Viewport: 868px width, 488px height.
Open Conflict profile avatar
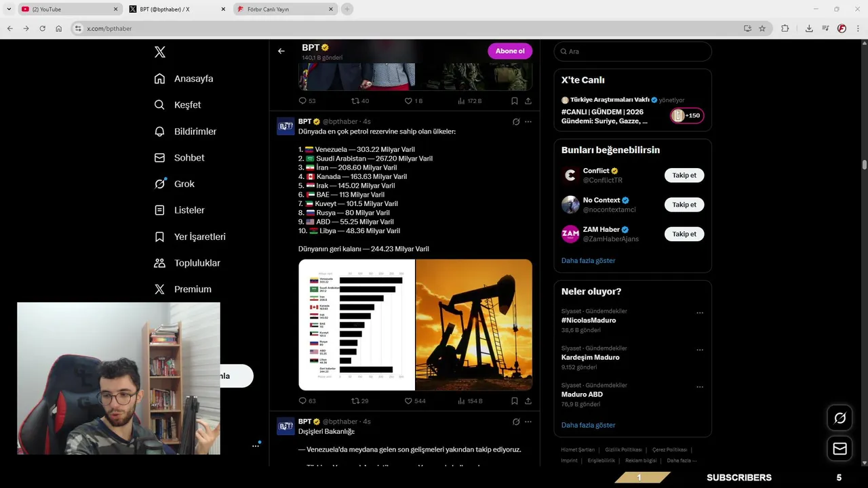[570, 175]
